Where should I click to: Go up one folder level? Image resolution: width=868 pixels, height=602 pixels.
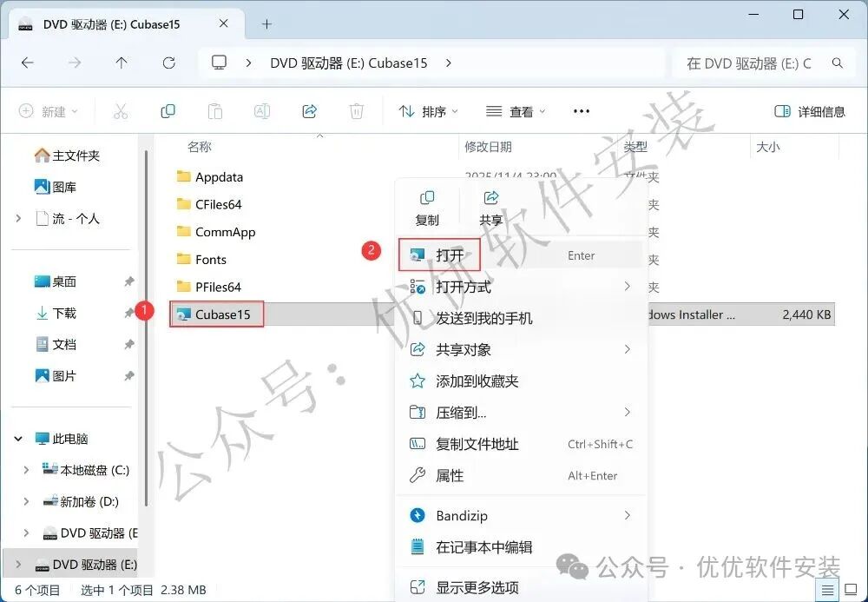122,63
